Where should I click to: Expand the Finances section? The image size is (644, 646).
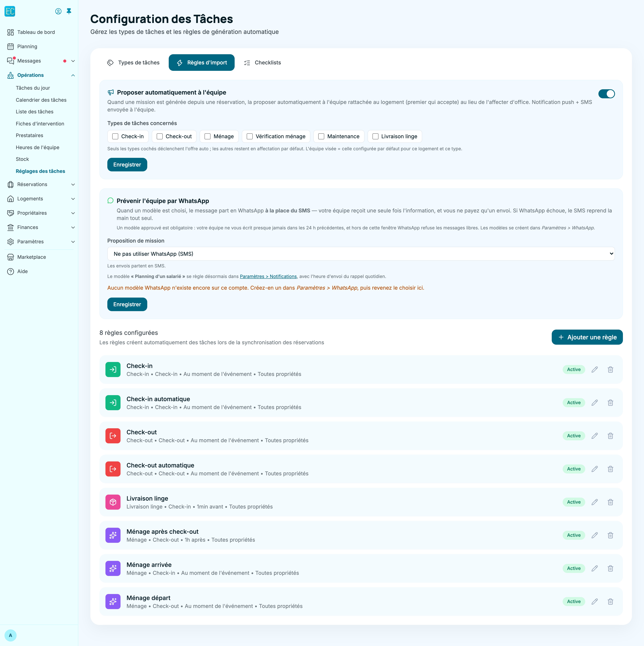click(x=73, y=227)
